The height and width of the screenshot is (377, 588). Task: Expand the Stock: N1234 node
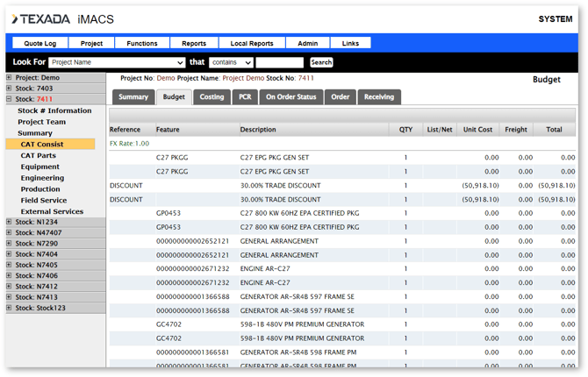pyautogui.click(x=10, y=222)
